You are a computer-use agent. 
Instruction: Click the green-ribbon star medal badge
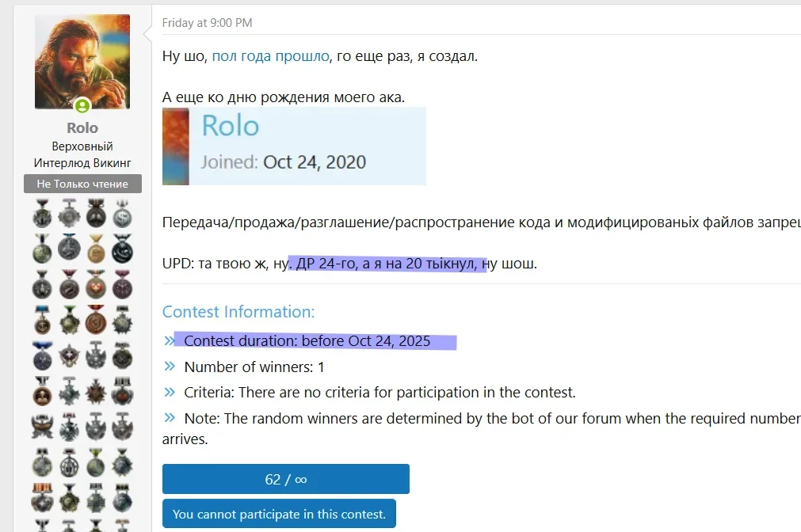click(x=70, y=321)
